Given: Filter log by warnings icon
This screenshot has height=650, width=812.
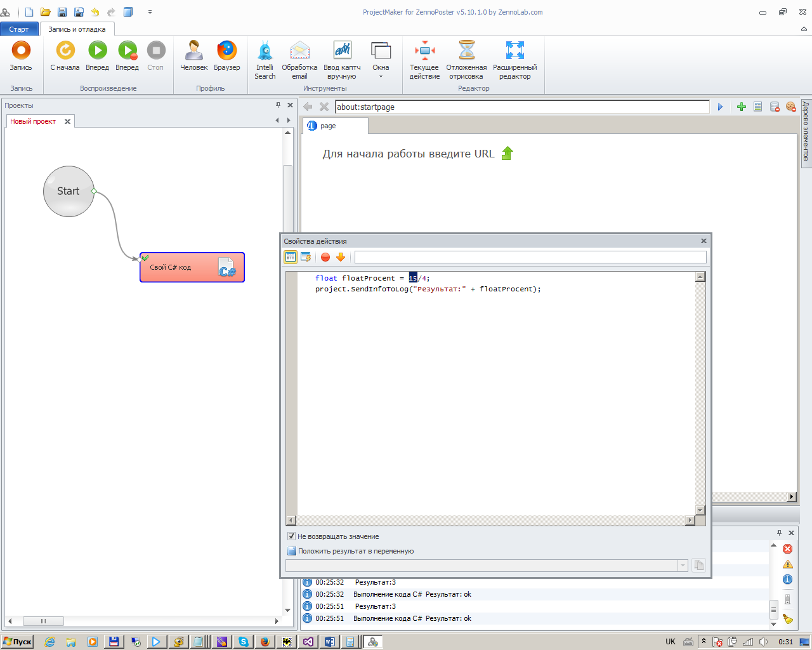Looking at the screenshot, I should coord(787,564).
